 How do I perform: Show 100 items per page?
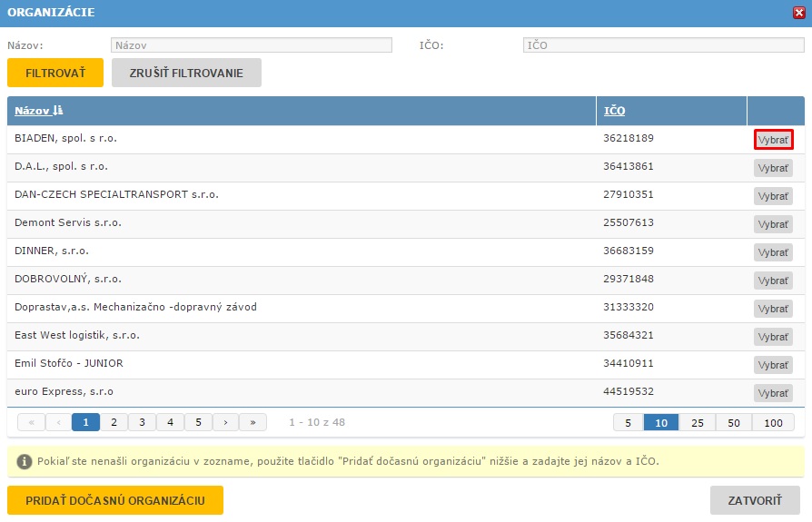773,422
